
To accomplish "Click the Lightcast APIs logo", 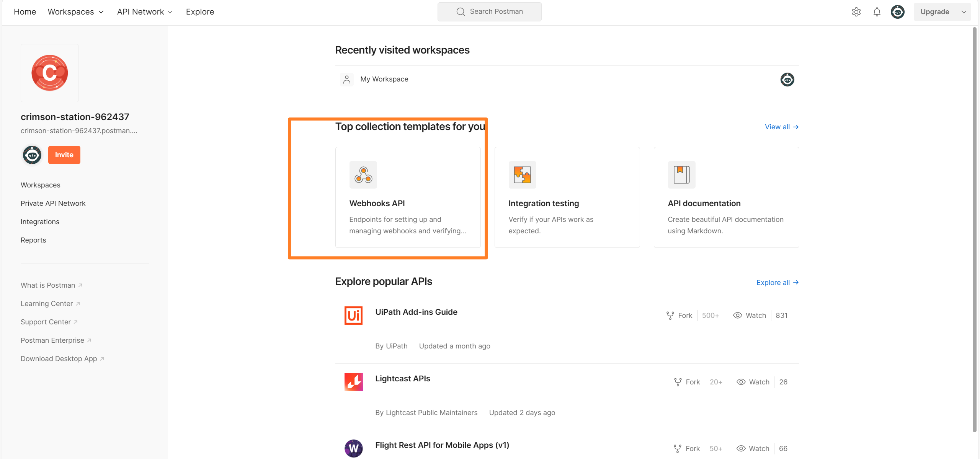I will click(x=353, y=382).
